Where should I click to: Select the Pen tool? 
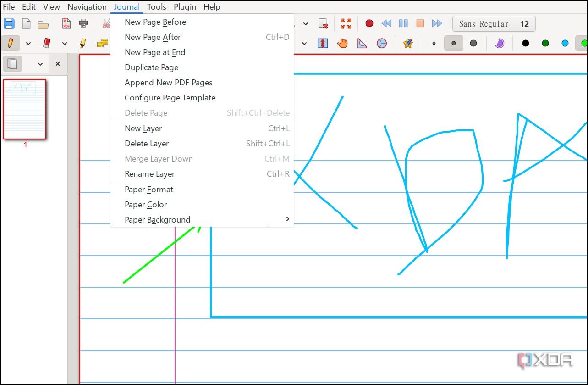point(10,43)
